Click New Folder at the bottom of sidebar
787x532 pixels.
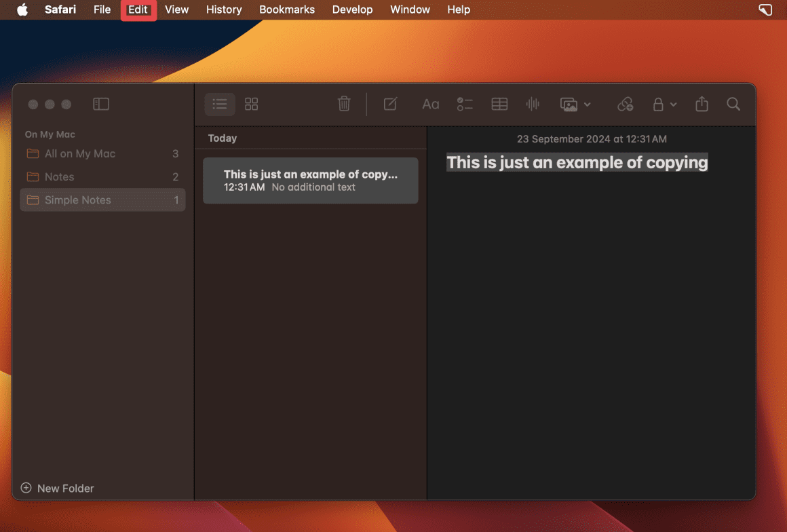(x=64, y=488)
